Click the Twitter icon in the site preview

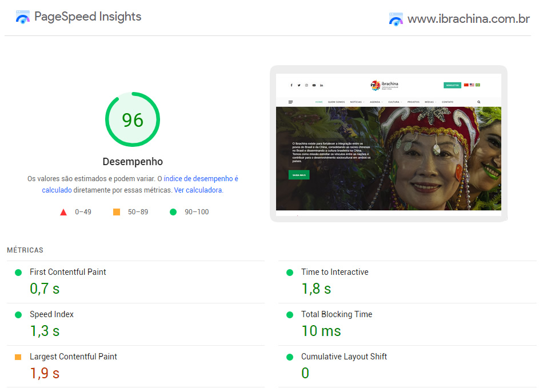click(x=299, y=85)
